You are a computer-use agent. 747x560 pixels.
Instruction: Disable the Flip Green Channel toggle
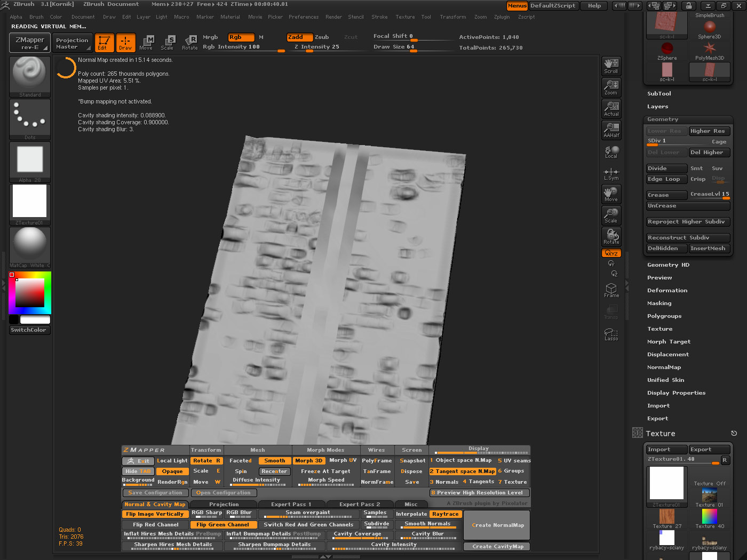(x=222, y=525)
